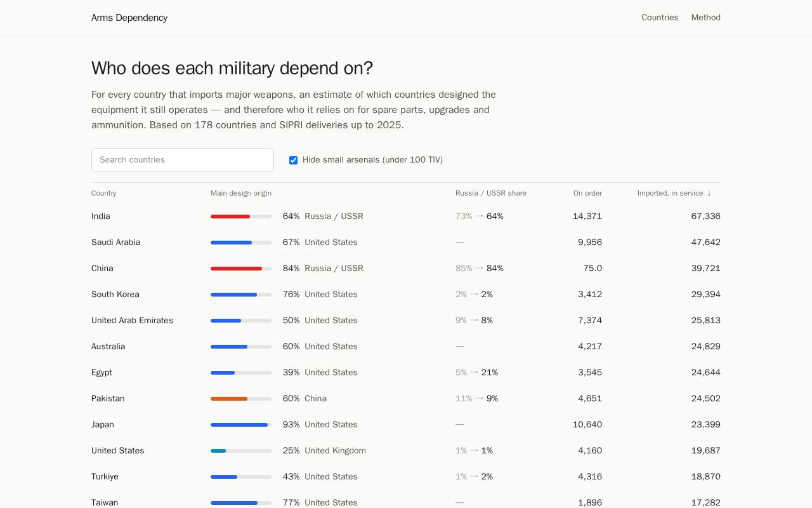The width and height of the screenshot is (812, 508).
Task: Open the Pakistan country row
Action: pos(406,399)
